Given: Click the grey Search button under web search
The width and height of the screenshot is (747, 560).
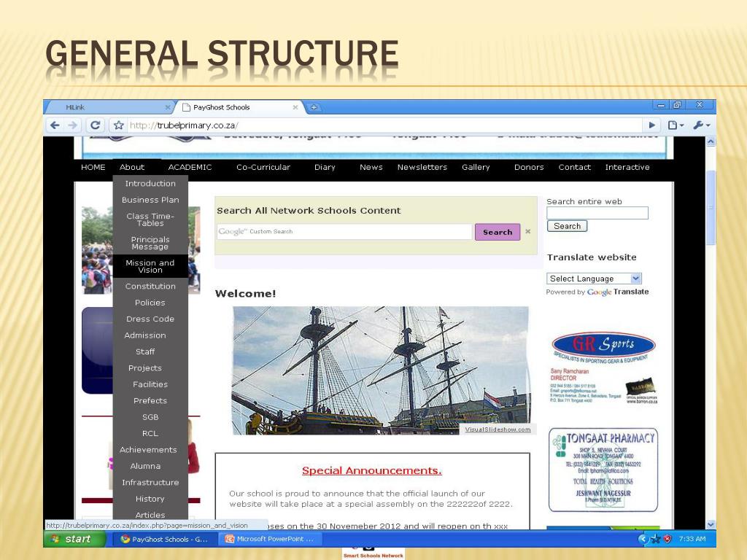Looking at the screenshot, I should 568,226.
